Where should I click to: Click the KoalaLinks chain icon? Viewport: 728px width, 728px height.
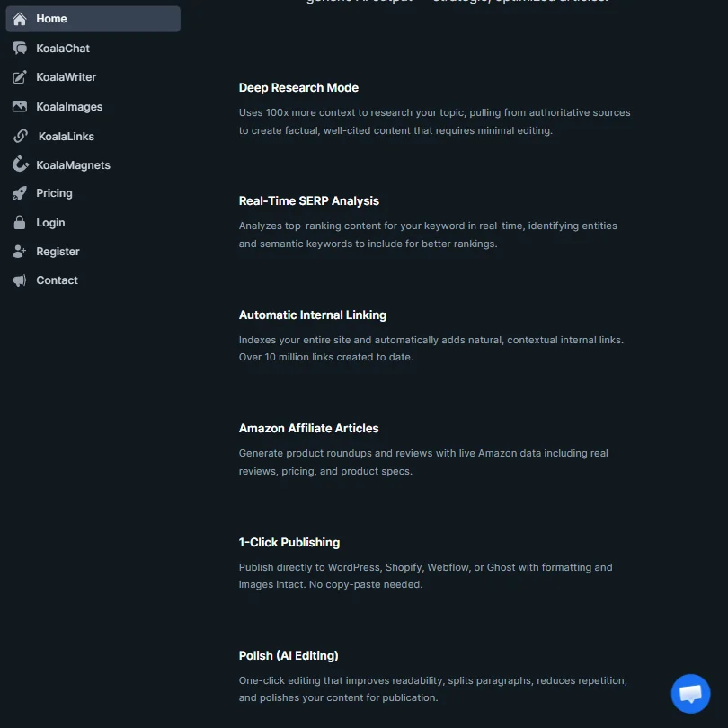[21, 136]
